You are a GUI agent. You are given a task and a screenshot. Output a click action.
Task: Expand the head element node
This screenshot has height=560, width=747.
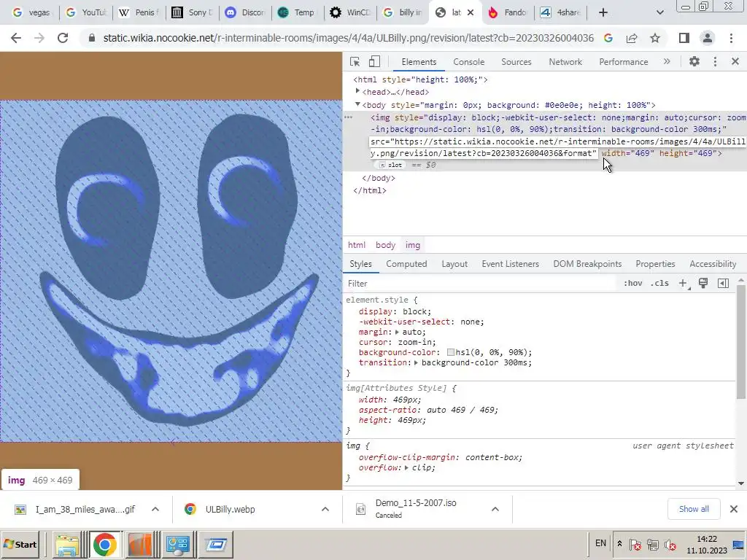[357, 91]
